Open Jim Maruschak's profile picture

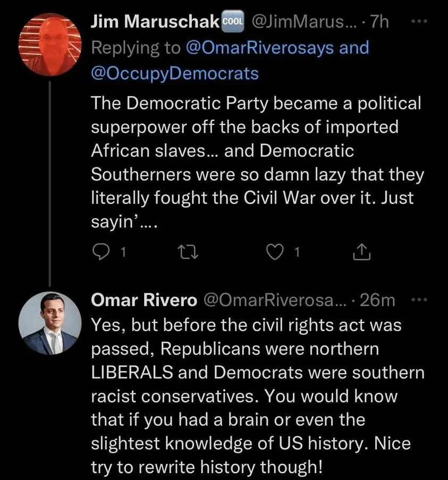50,45
